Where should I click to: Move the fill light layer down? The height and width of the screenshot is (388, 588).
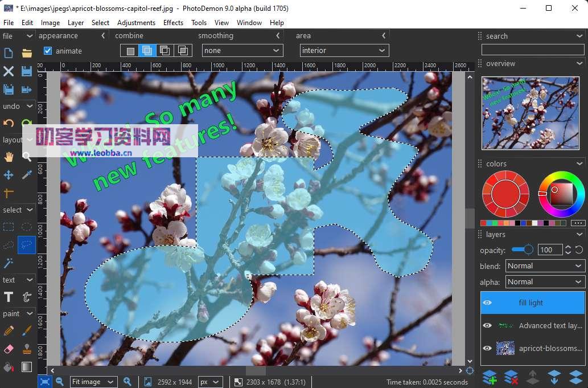coord(554,377)
